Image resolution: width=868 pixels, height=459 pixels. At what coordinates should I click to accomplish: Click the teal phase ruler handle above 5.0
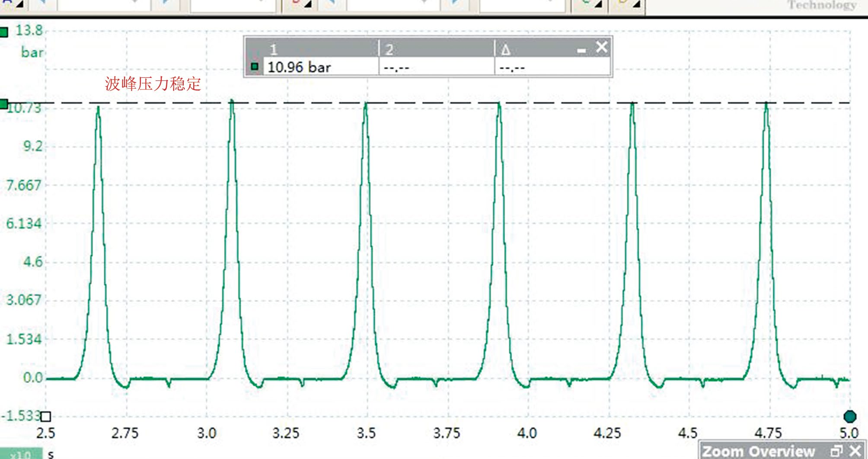850,417
